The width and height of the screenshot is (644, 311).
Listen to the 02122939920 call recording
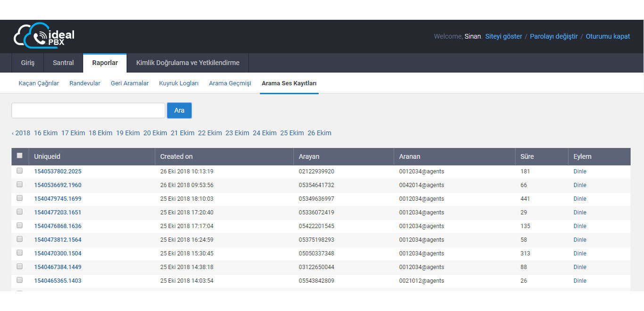[579, 172]
